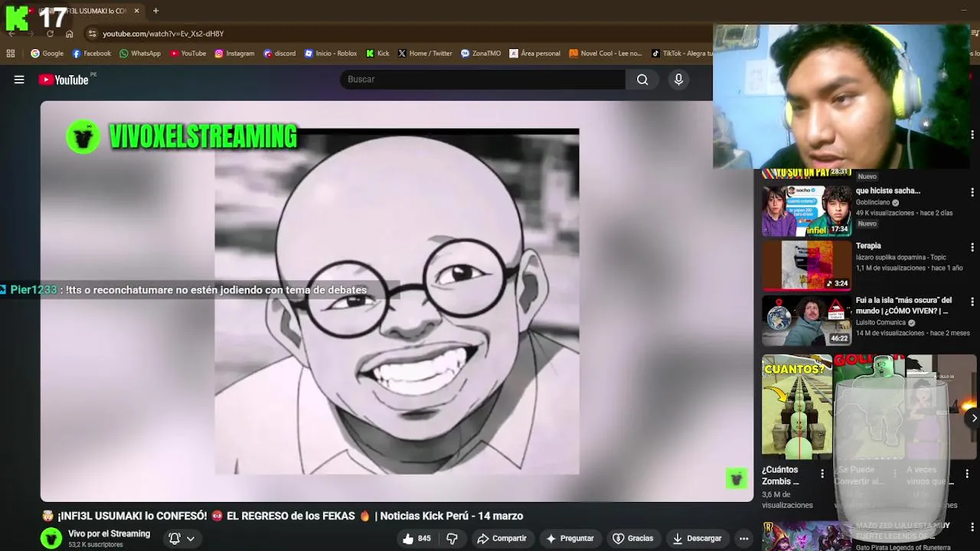Image resolution: width=980 pixels, height=551 pixels.
Task: Open '¿Cuántos Zombis' short thumbnail
Action: coord(796,406)
